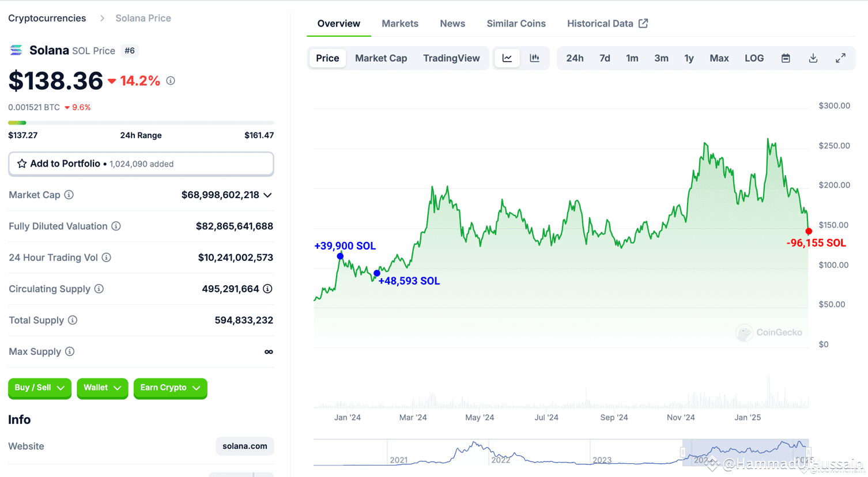
Task: Open the Earn Crypto dropdown
Action: [x=171, y=388]
